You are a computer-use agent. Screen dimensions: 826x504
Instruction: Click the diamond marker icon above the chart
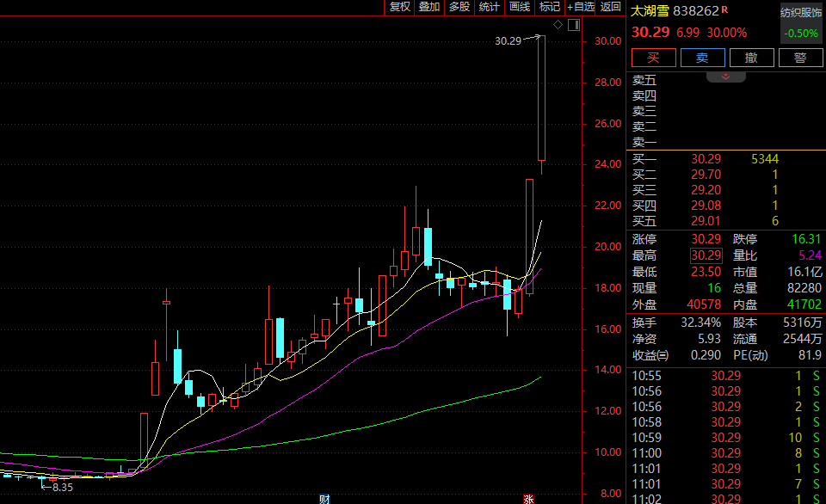(558, 24)
